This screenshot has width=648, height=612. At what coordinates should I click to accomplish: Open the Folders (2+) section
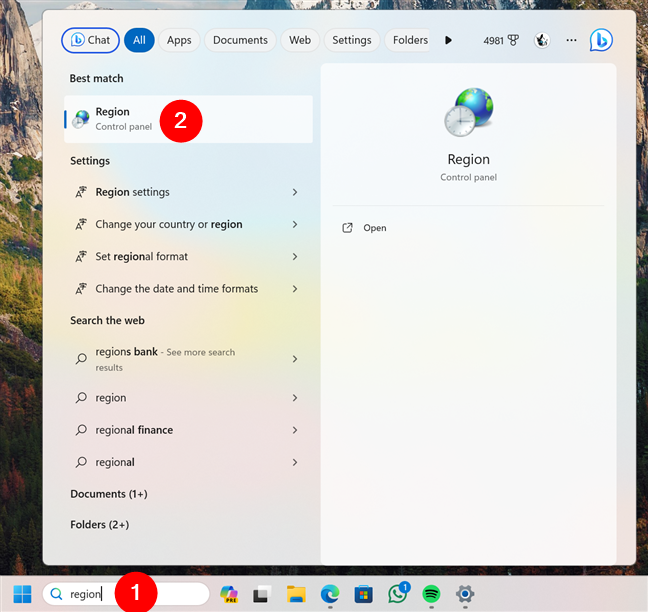point(100,525)
